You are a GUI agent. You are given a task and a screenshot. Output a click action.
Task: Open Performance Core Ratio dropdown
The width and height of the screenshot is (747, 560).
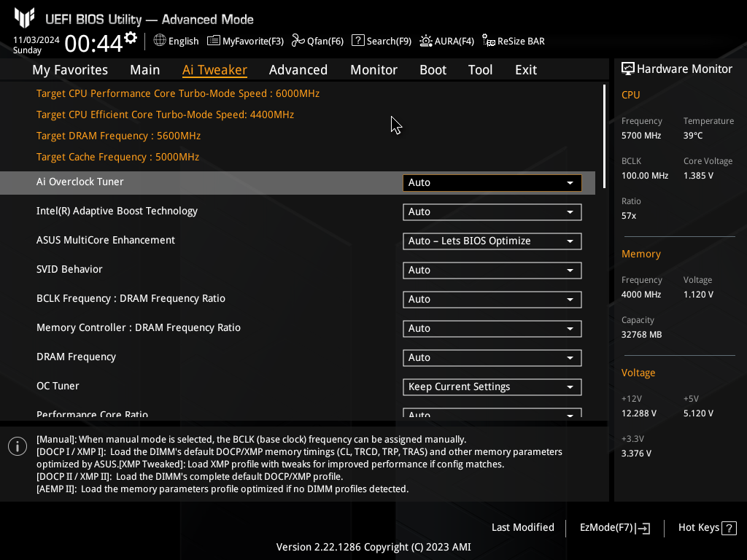point(492,413)
